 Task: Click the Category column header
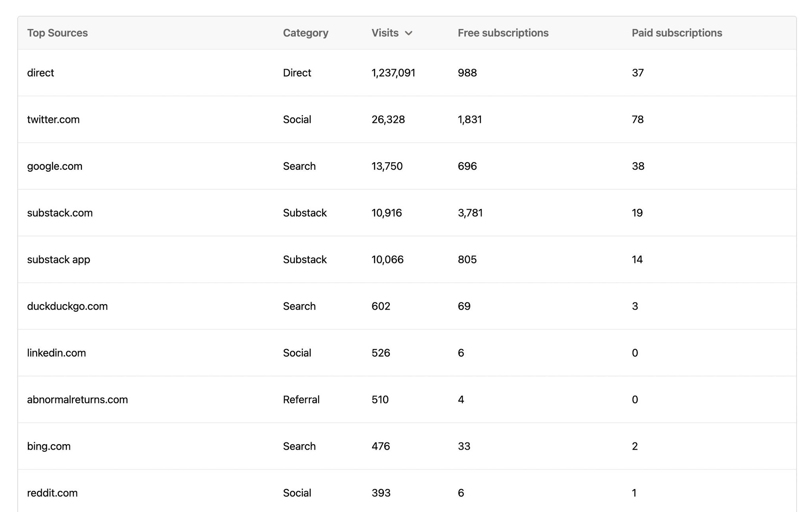(x=306, y=33)
